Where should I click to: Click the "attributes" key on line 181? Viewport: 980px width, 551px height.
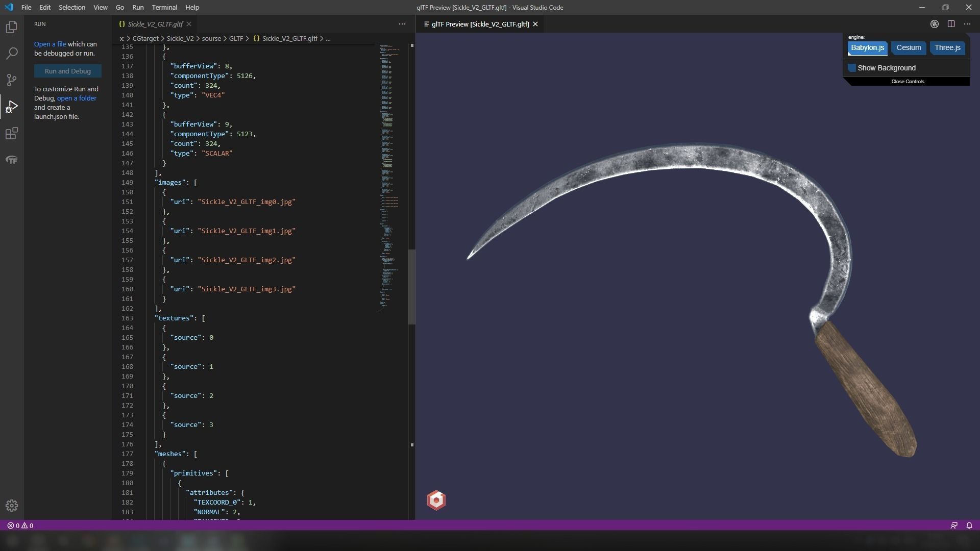[209, 493]
